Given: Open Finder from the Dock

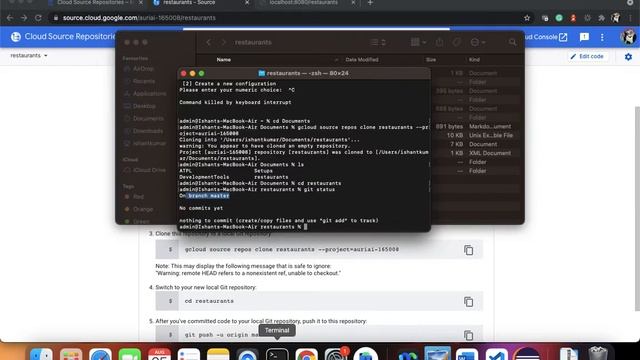Looking at the screenshot, I should tap(42, 354).
